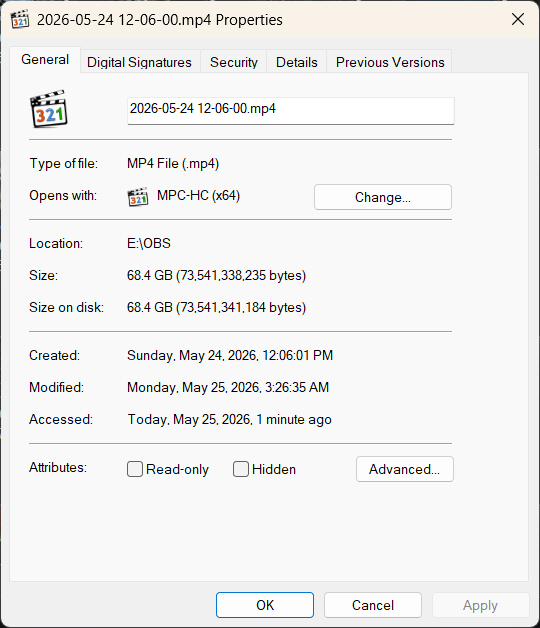Screen dimensions: 540x628
Task: Click the small MPC-HC icon beside Opens with
Action: coord(137,197)
